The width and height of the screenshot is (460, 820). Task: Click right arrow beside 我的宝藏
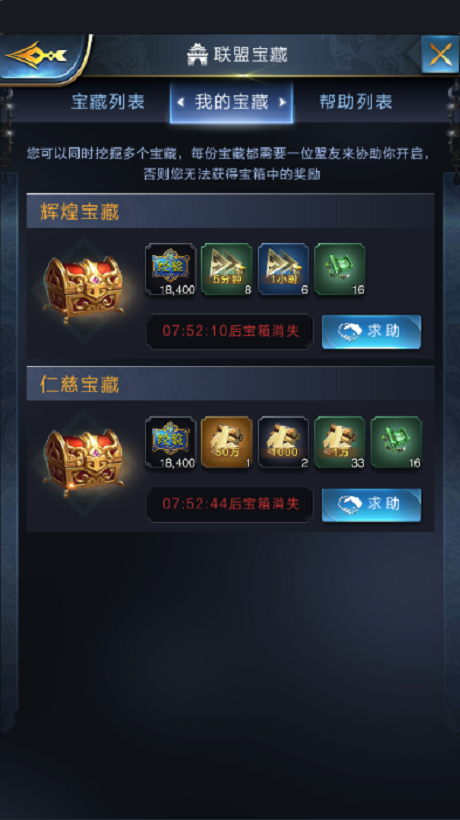tap(282, 102)
